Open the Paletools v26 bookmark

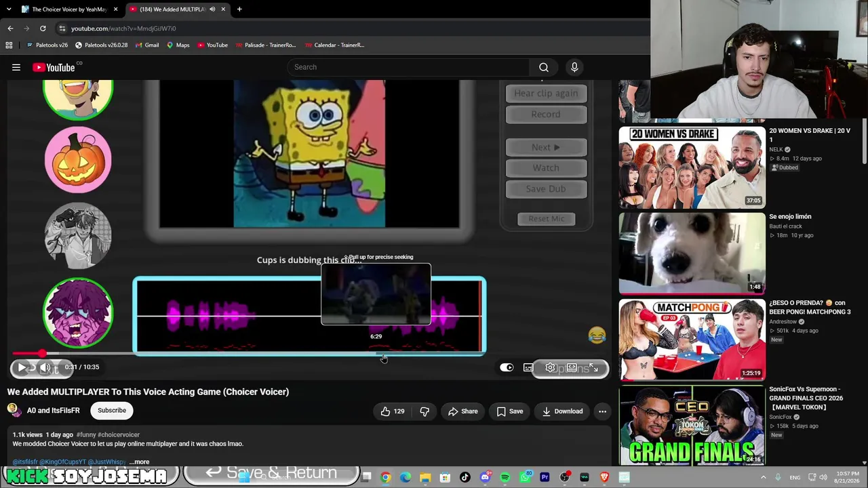(47, 45)
